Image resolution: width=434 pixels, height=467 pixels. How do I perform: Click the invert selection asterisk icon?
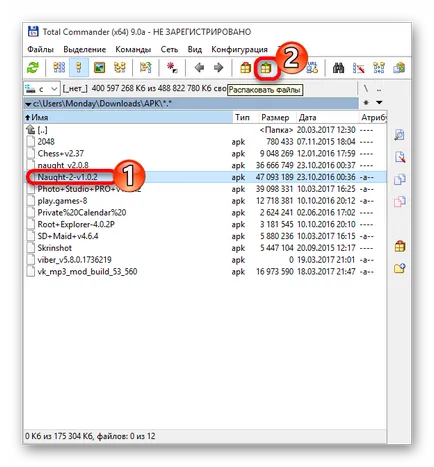172,68
